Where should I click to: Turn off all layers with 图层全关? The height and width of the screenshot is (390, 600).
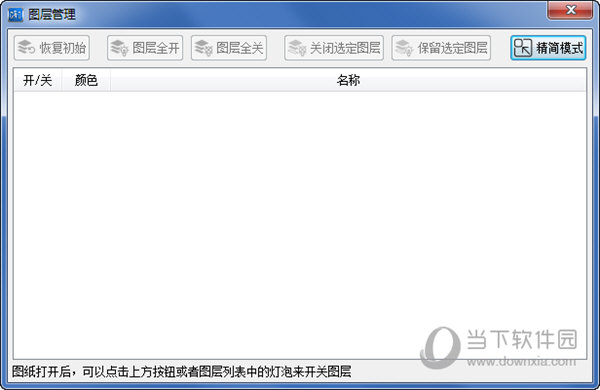coord(229,48)
